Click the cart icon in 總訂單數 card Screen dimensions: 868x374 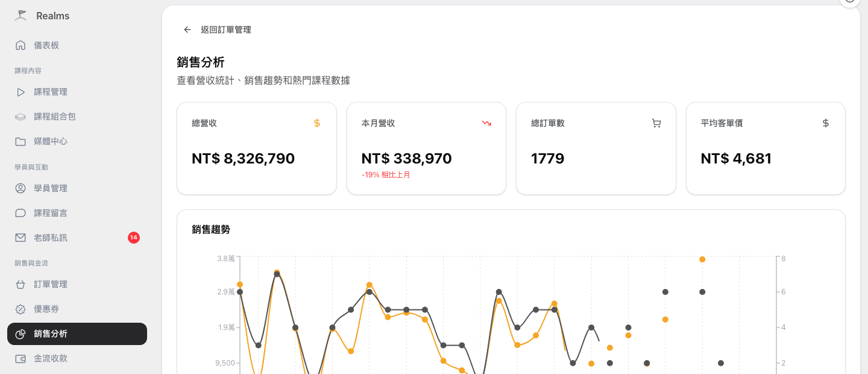[x=656, y=123]
